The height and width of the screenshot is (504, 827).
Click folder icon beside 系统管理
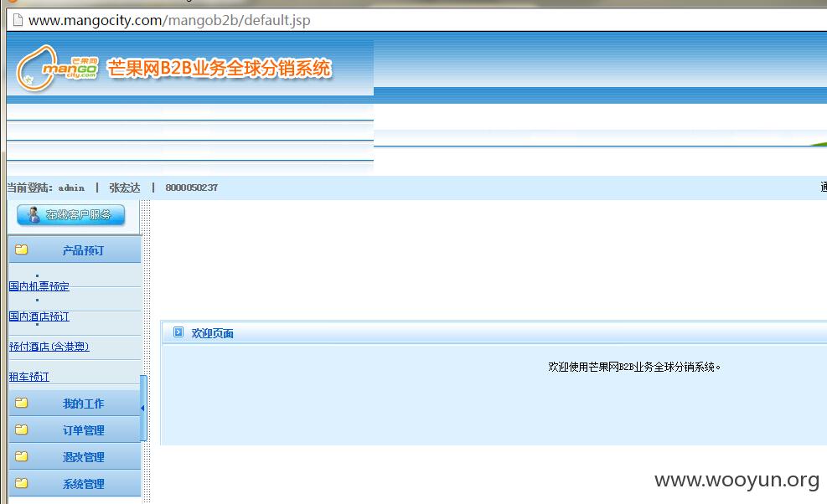(22, 483)
